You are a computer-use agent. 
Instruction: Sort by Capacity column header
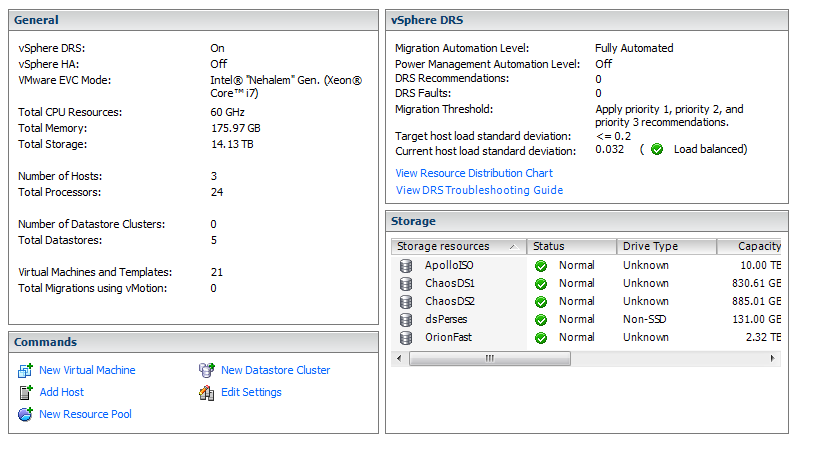pyautogui.click(x=749, y=246)
